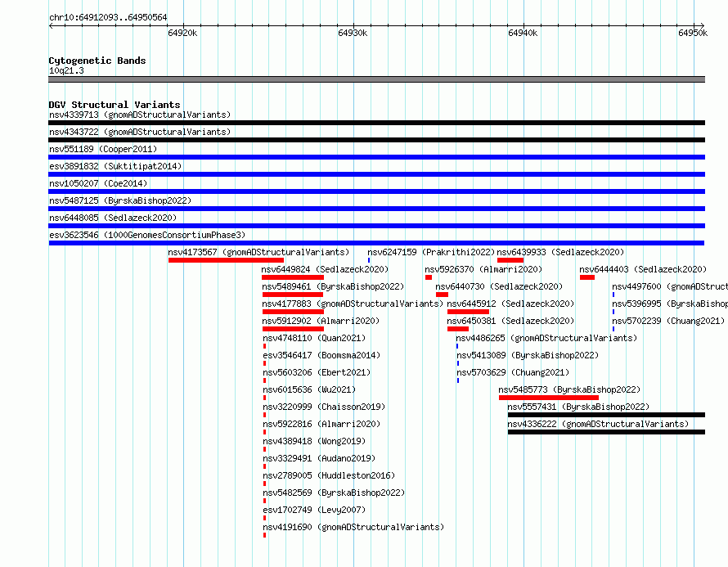
Task: Click the chr10:64912093..64950564 region label
Action: point(108,17)
